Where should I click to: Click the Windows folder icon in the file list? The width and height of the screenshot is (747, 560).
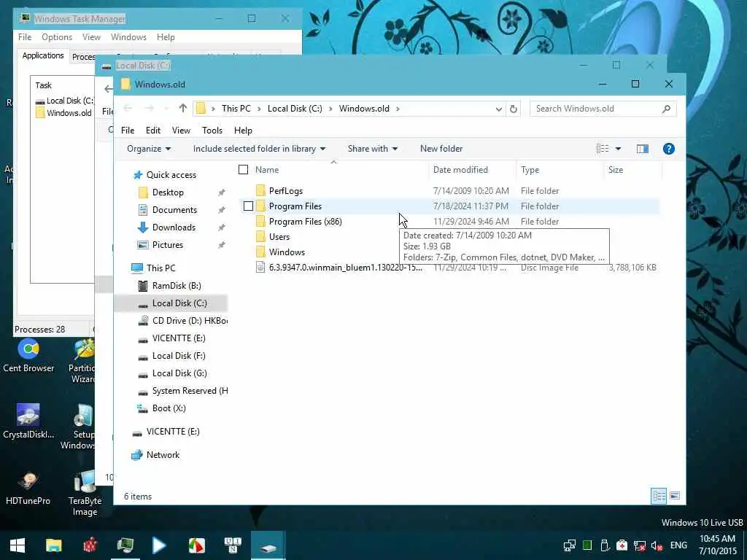pos(260,252)
